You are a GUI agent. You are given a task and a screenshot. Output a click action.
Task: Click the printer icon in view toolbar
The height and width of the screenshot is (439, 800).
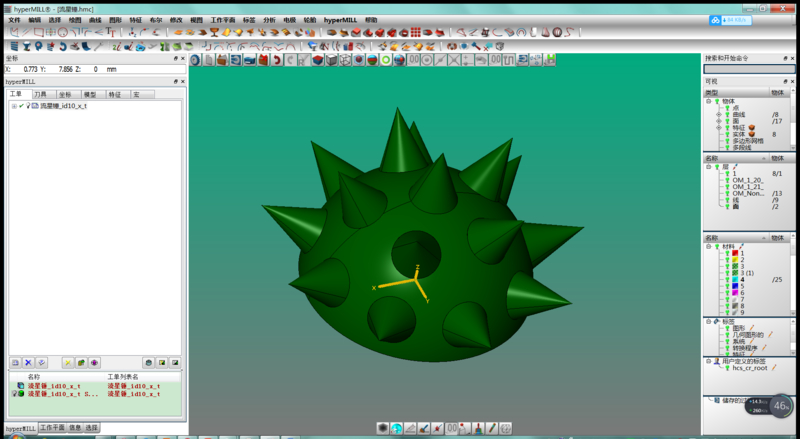[249, 60]
